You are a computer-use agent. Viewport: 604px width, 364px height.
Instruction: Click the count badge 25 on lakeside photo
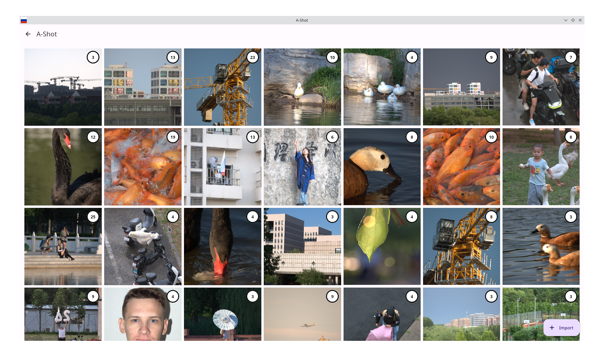[x=93, y=217]
